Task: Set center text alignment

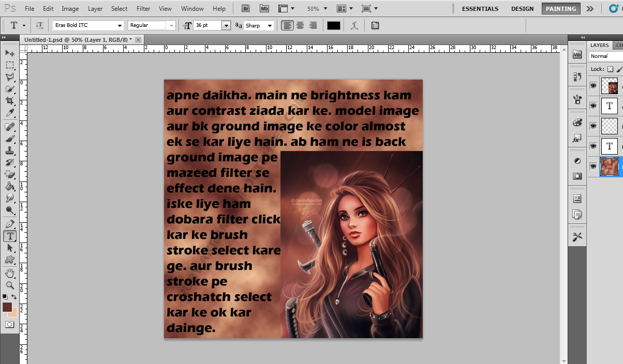Action: coord(300,25)
